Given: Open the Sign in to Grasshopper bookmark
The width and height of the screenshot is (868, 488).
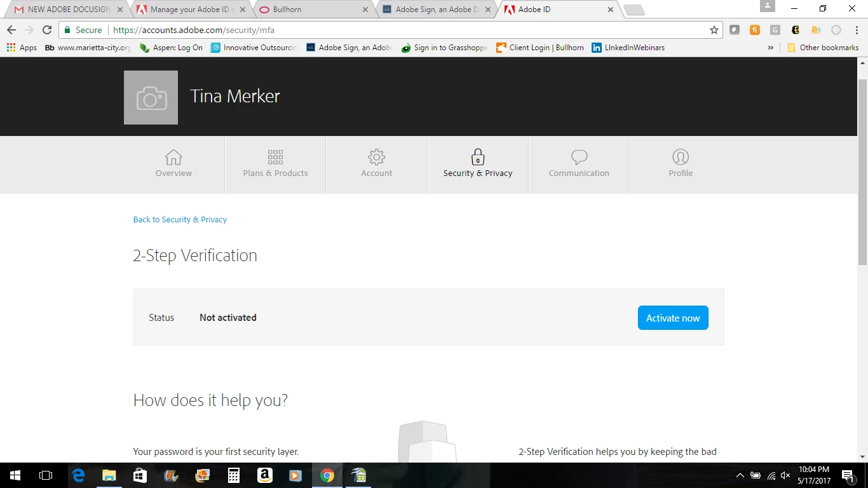Looking at the screenshot, I should (444, 48).
